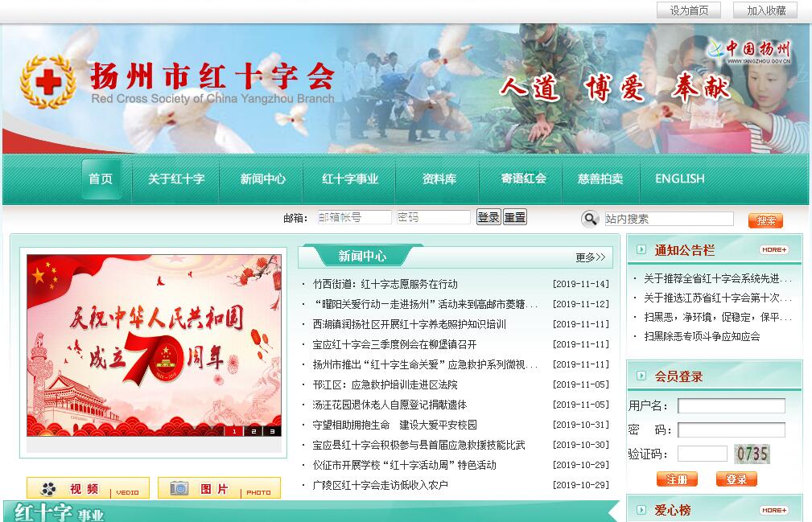
Task: Click the 设为首页 button at top
Action: [x=689, y=10]
